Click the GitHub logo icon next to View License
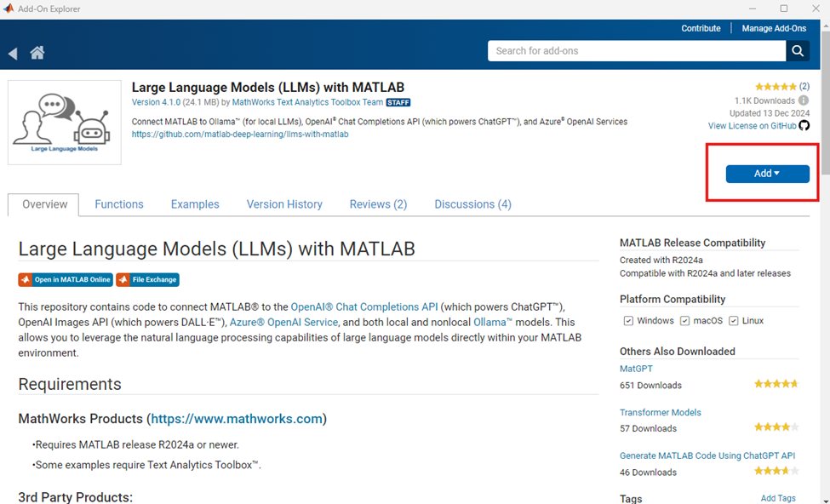The width and height of the screenshot is (830, 504). point(804,125)
